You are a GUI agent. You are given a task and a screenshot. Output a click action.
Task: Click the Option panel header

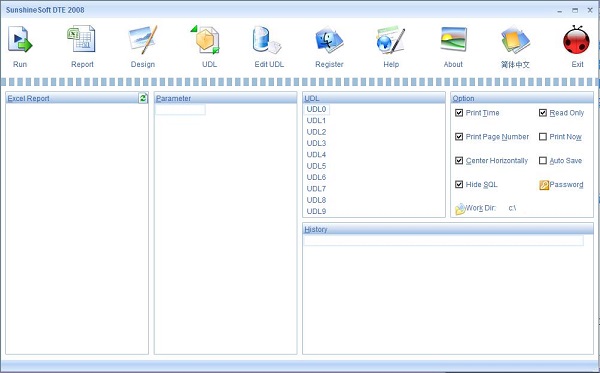coord(522,98)
